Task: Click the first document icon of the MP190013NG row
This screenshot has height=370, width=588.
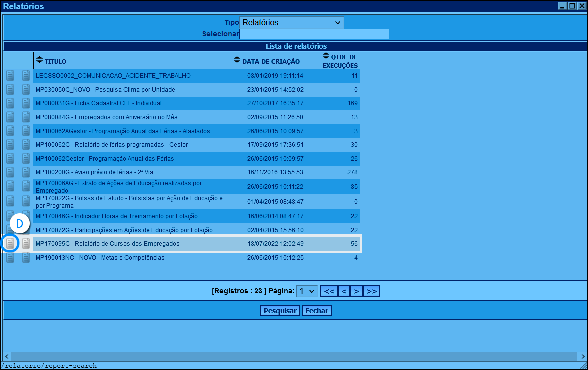Action: click(x=10, y=258)
